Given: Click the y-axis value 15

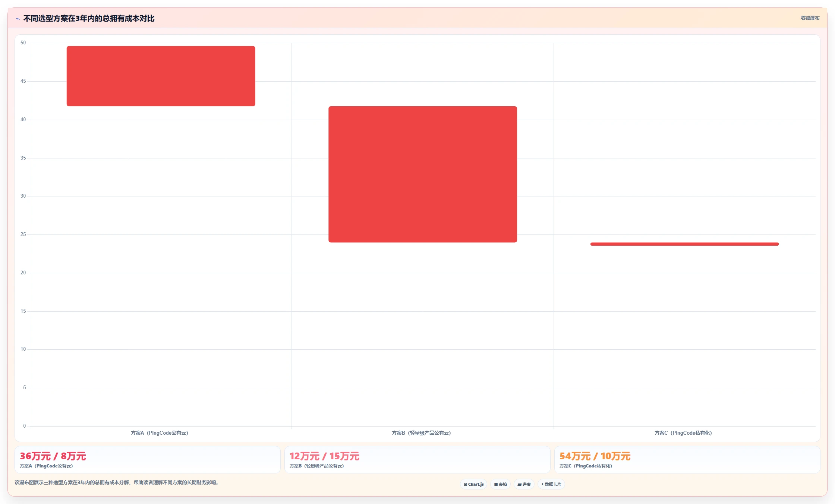Looking at the screenshot, I should tap(23, 311).
